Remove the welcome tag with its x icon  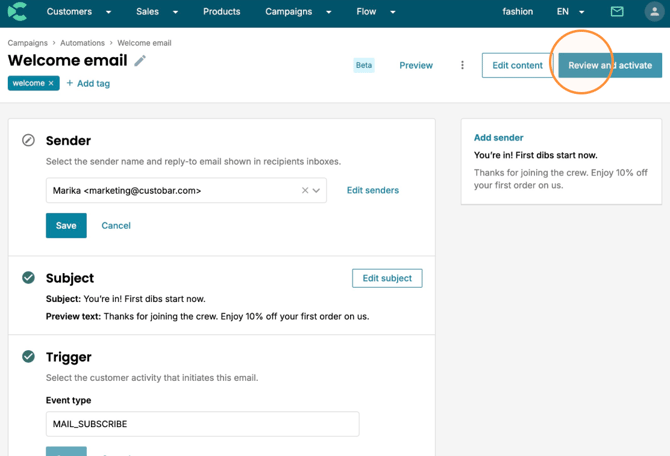[x=51, y=83]
